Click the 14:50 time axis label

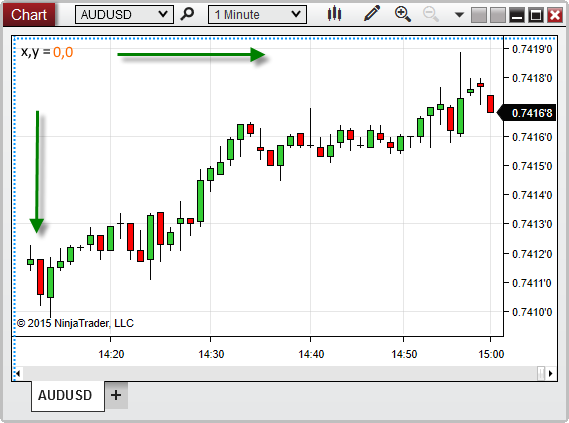pyautogui.click(x=404, y=354)
